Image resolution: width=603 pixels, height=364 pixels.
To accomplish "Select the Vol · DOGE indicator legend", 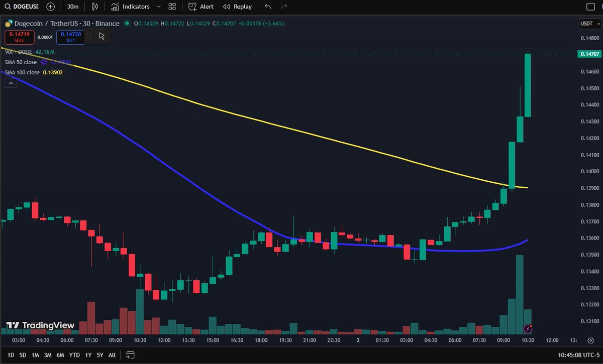I will click(x=19, y=52).
